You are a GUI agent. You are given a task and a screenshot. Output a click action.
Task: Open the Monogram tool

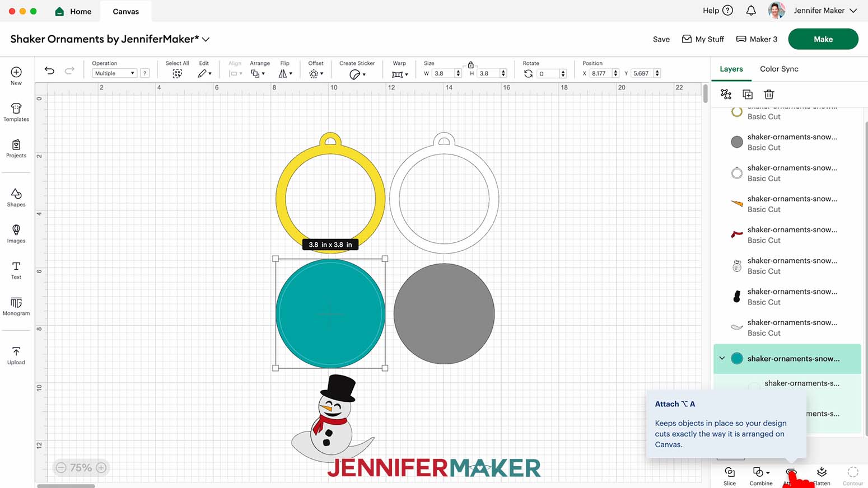16,306
